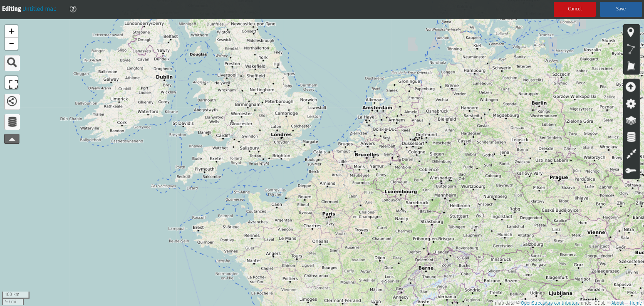The height and width of the screenshot is (306, 644).
Task: Click the Vienne label on map
Action: tap(596, 232)
